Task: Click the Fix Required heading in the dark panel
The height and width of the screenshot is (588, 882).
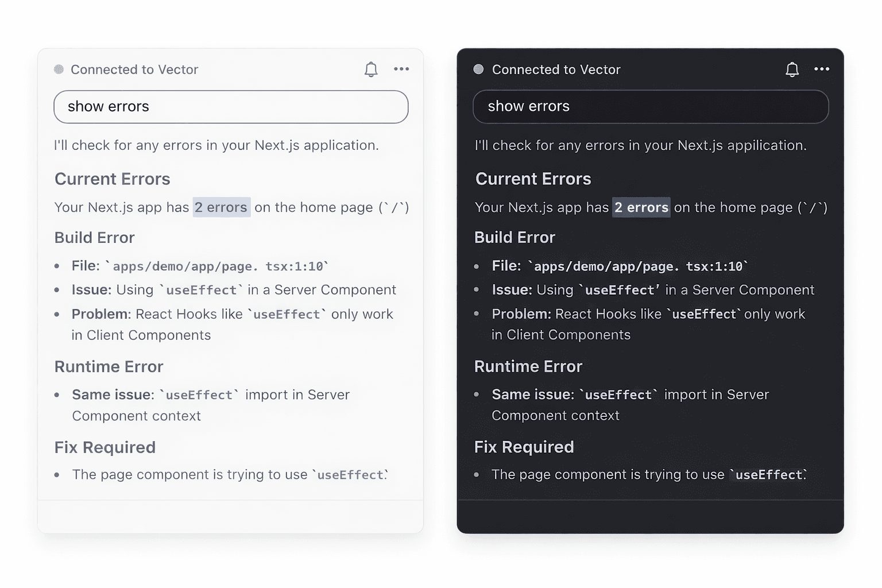Action: (x=524, y=447)
